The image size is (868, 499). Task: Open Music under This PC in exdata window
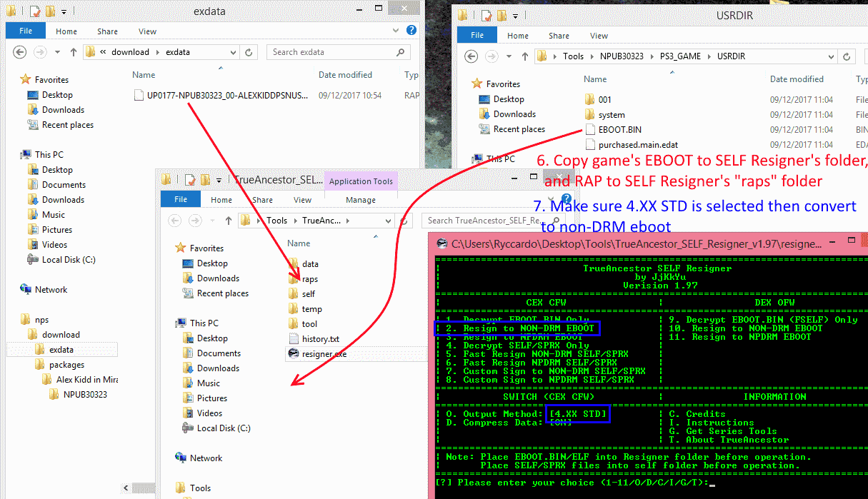tap(53, 214)
